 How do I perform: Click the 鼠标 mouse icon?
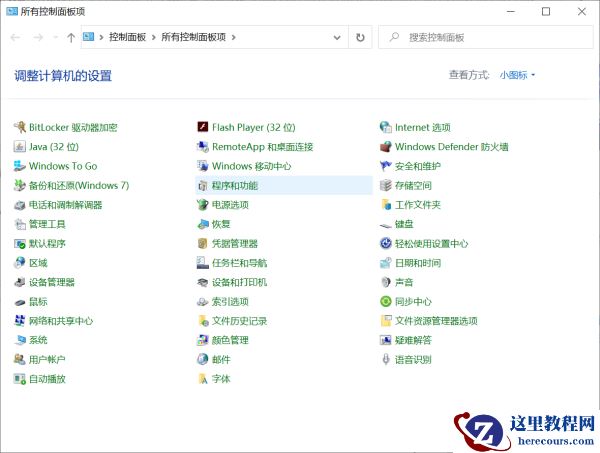click(20, 301)
